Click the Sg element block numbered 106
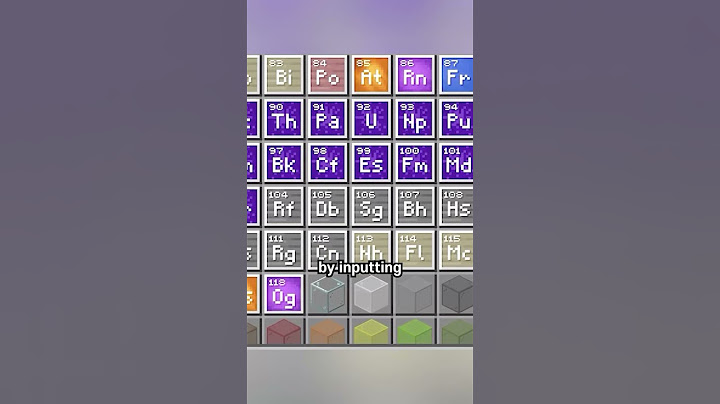Screen dimensions: 720x404 pos(371,206)
